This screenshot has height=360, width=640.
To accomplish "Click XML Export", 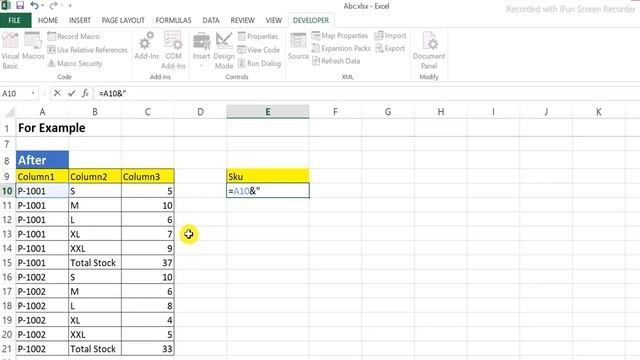I will coord(390,48).
